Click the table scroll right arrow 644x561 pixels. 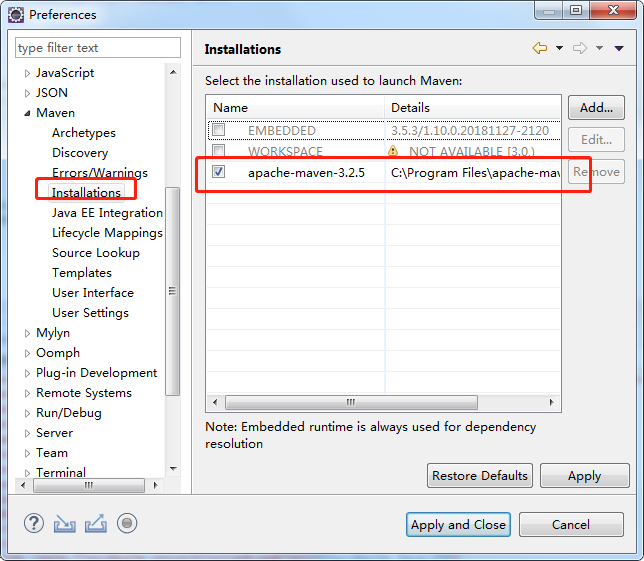coord(552,402)
